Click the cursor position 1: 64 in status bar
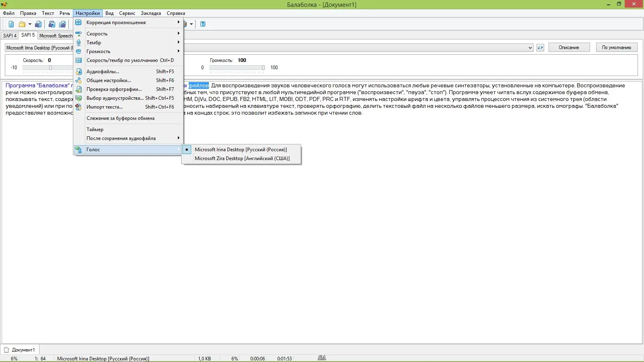The height and width of the screenshot is (362, 644). (40, 359)
